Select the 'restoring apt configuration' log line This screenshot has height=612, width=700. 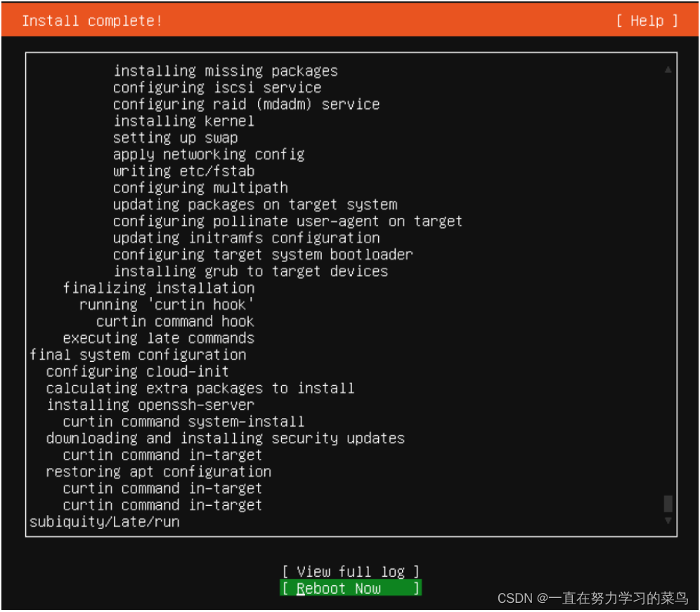[158, 472]
